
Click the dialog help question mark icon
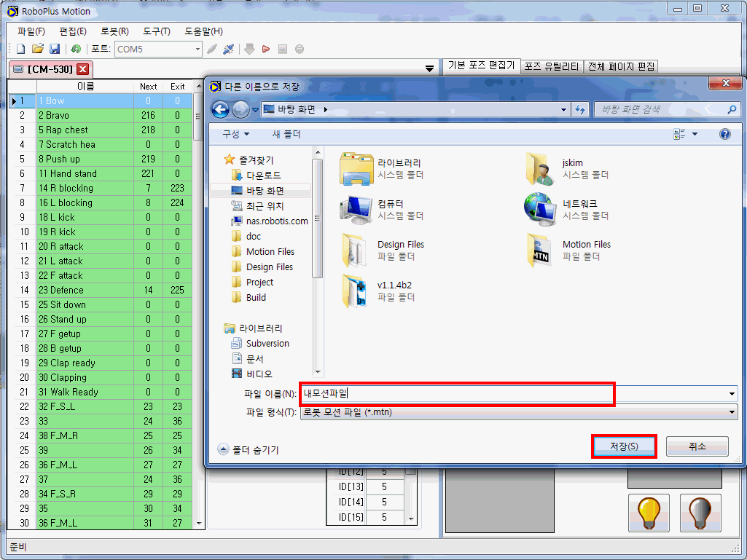[724, 134]
